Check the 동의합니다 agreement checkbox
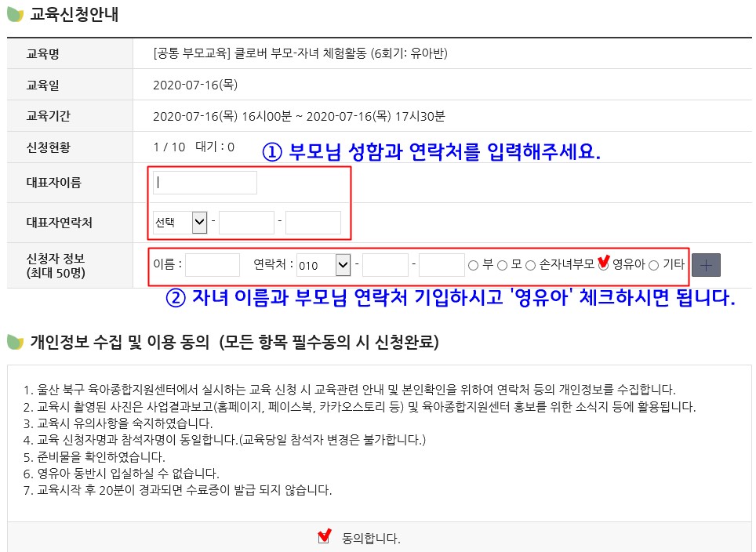The height and width of the screenshot is (552, 756). 324,539
